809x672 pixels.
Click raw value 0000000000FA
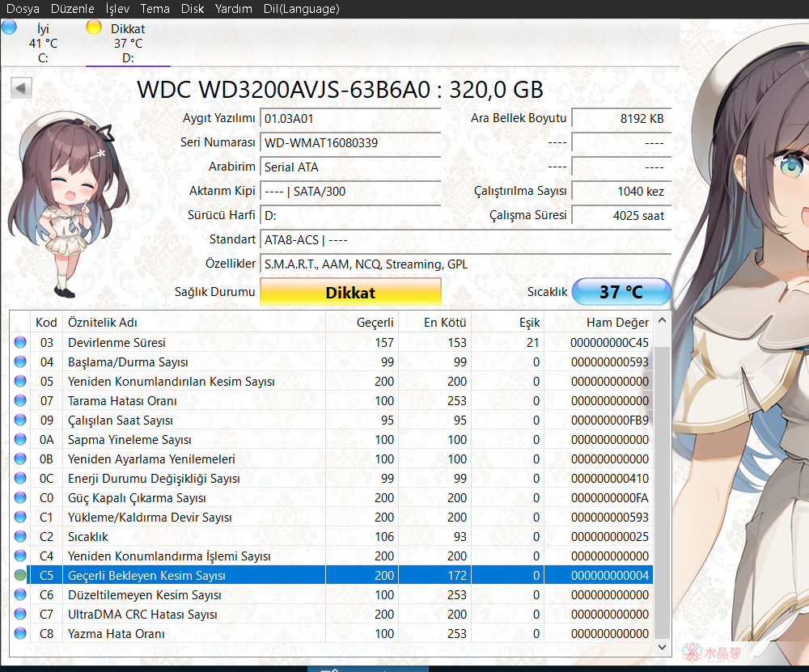610,498
